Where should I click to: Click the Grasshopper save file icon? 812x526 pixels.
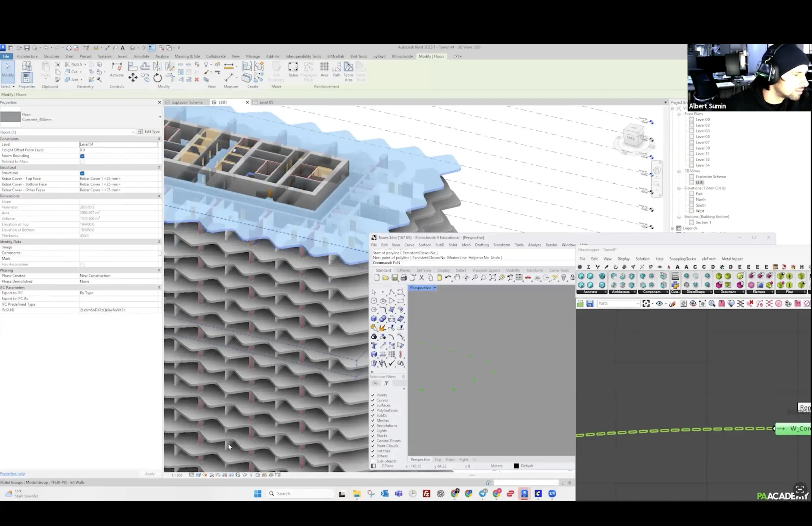point(590,304)
